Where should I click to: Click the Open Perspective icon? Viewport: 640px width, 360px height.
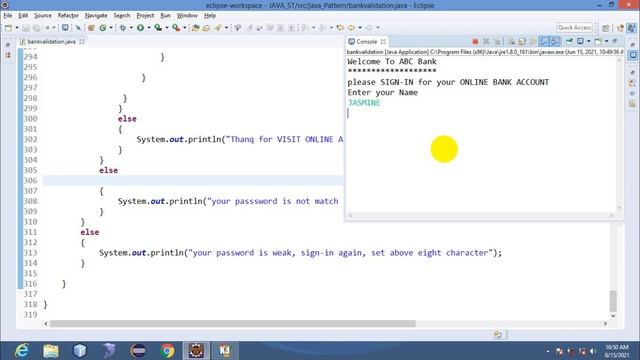pos(606,28)
